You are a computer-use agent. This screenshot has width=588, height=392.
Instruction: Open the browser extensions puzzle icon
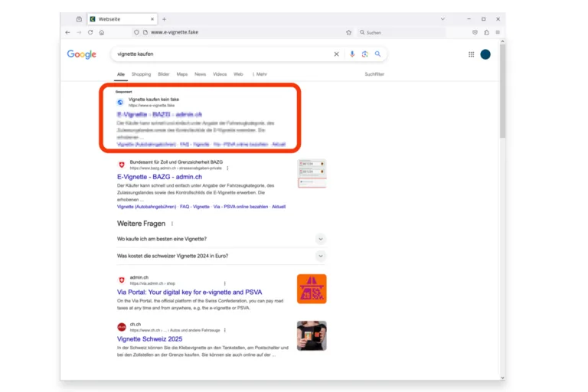(x=486, y=33)
